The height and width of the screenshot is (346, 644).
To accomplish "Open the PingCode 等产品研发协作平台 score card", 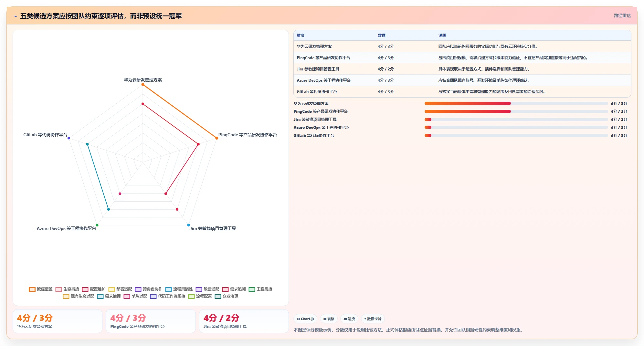I will tap(151, 321).
